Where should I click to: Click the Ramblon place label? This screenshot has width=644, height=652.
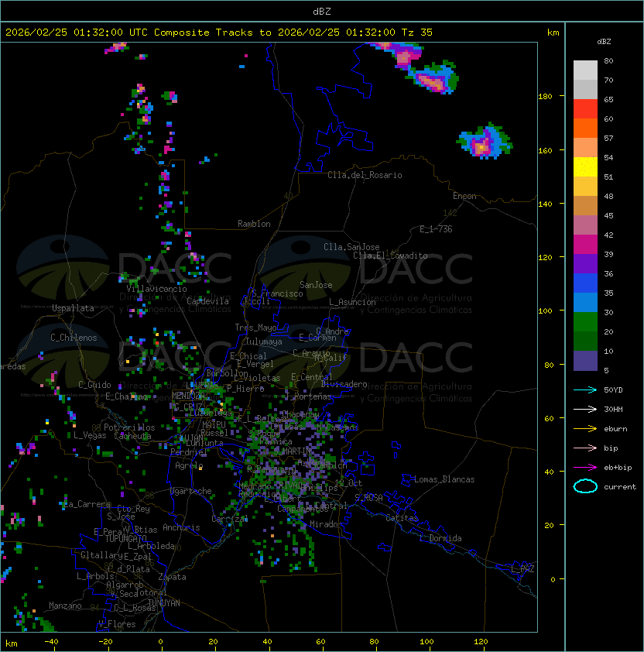[x=254, y=224]
